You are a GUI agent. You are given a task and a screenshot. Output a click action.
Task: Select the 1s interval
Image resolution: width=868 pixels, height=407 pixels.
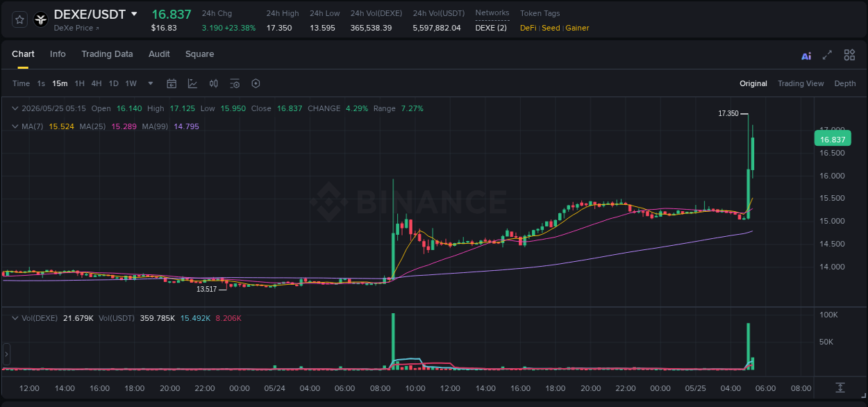click(x=41, y=83)
